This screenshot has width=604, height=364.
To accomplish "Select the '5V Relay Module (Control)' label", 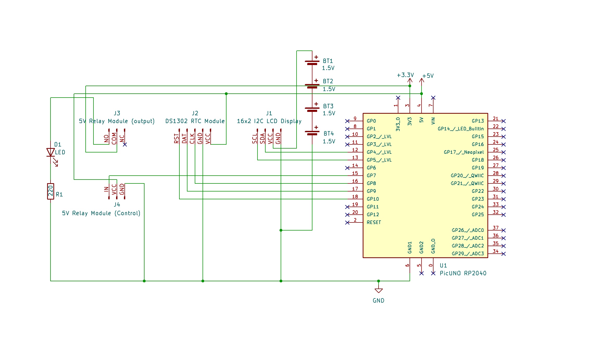I will click(101, 213).
